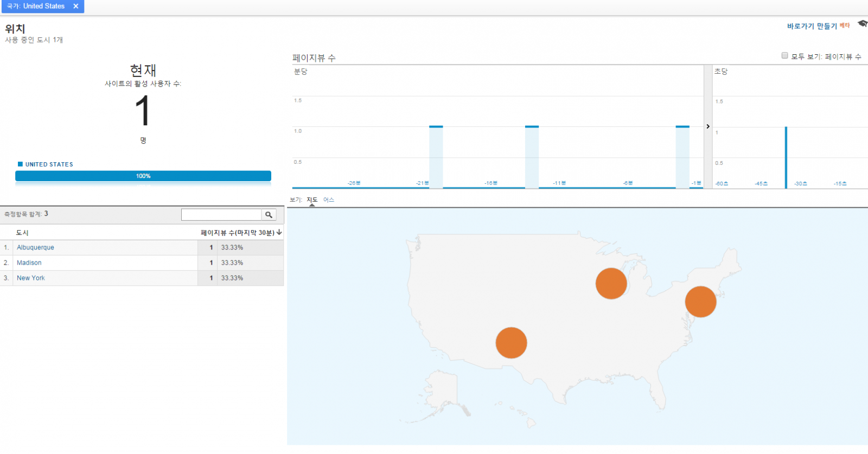Click the 바로가기 만들기 shortcut link
The image size is (868, 454).
[x=812, y=26]
